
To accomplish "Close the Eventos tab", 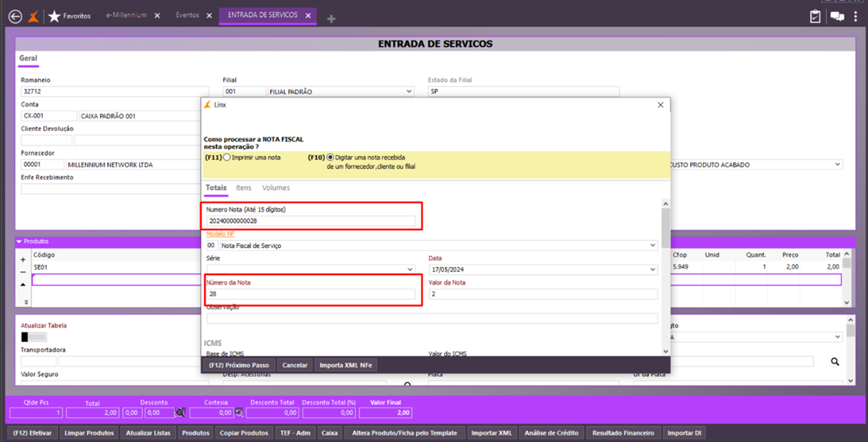I will click(x=209, y=16).
